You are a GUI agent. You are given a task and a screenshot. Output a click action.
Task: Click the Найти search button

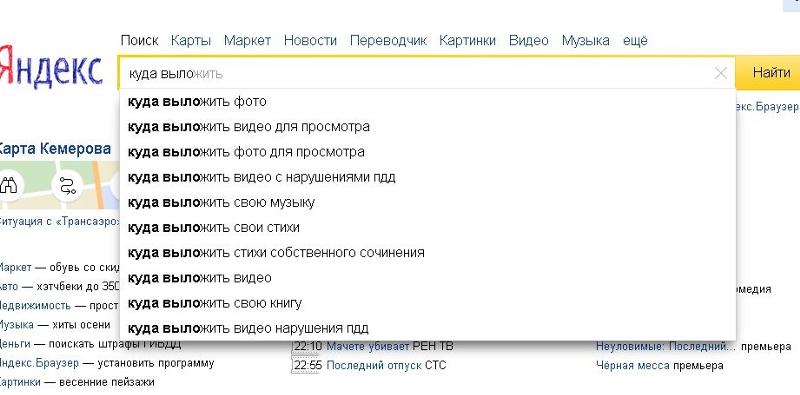pos(768,72)
